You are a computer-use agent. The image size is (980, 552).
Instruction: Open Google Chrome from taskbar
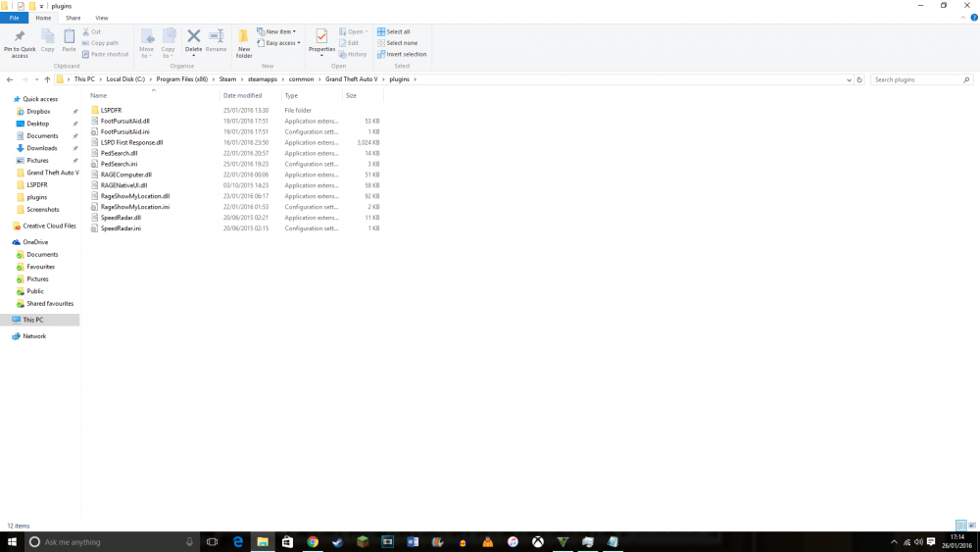tap(313, 542)
